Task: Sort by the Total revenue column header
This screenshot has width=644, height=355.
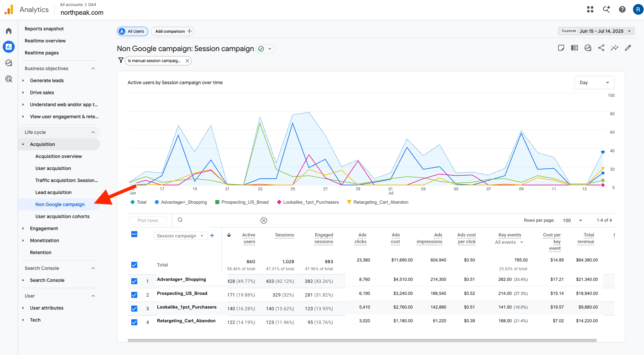Action: pos(586,238)
